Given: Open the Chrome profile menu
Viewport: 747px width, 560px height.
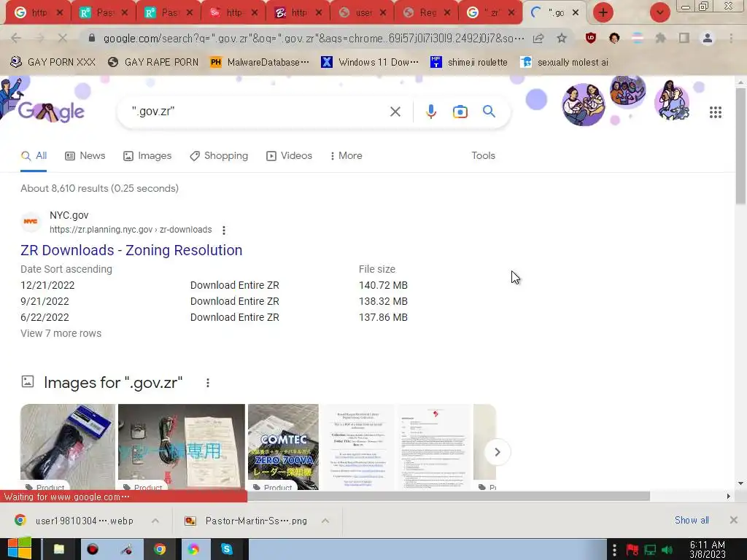Looking at the screenshot, I should tap(708, 38).
